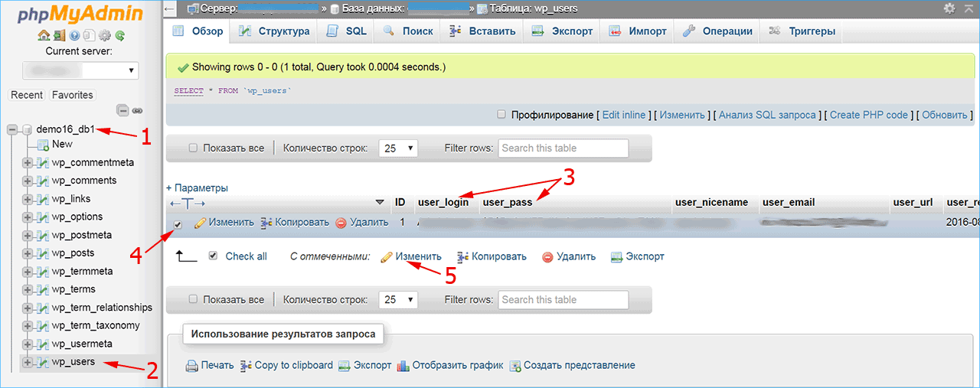The height and width of the screenshot is (388, 980).
Task: Click the page settings gear icon
Action: pos(949,8)
